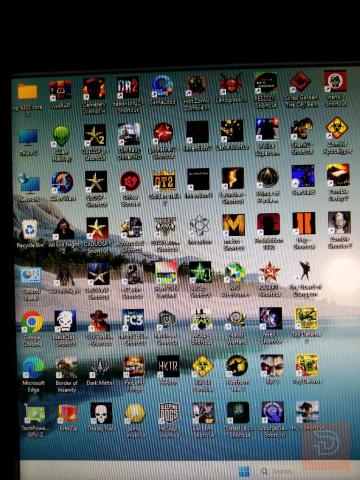The height and width of the screenshot is (480, 360).
Task: Launch Border of Insanity
Action: pos(66,367)
